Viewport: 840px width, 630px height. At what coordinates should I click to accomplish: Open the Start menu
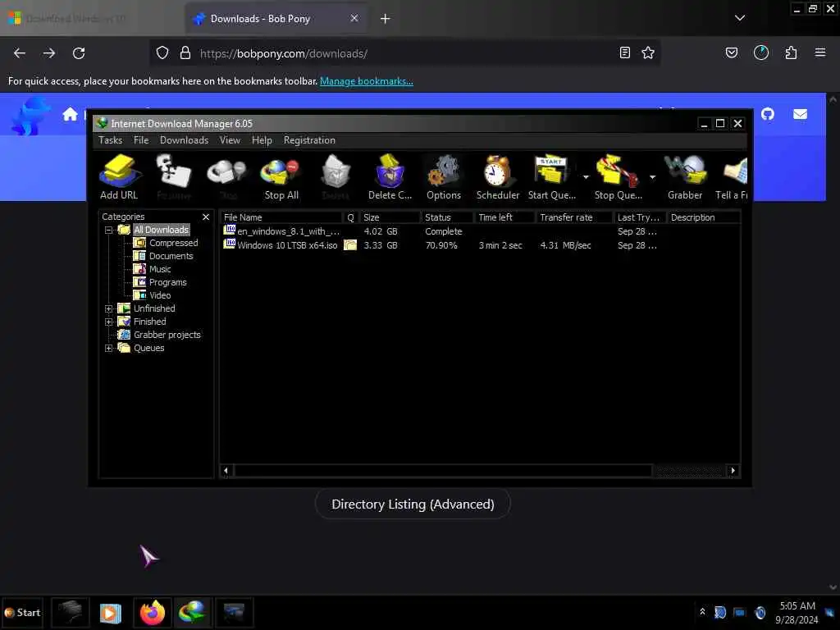click(x=22, y=612)
